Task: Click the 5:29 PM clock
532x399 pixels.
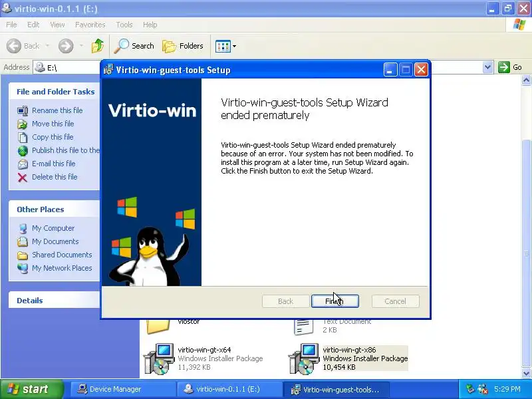Action: point(507,389)
